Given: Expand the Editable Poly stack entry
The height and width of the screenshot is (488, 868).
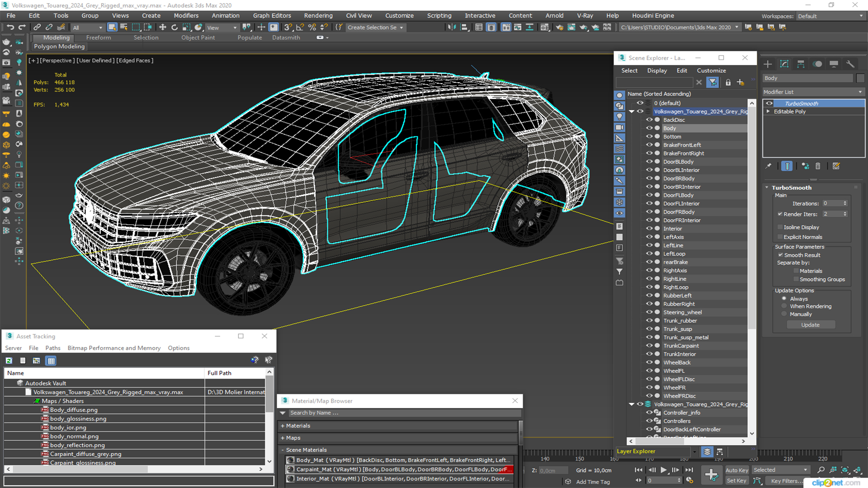Looking at the screenshot, I should point(768,111).
